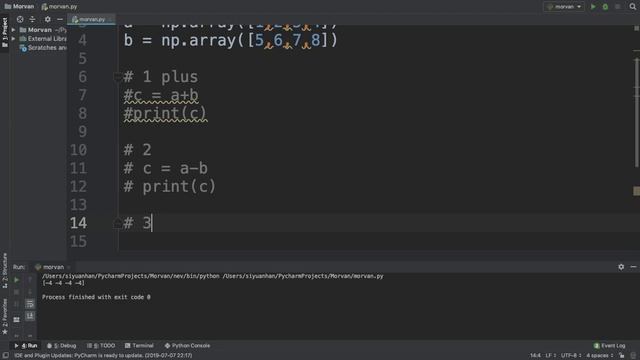The width and height of the screenshot is (640, 360).
Task: Open the 4 spaces indent dropdown
Action: (600, 356)
